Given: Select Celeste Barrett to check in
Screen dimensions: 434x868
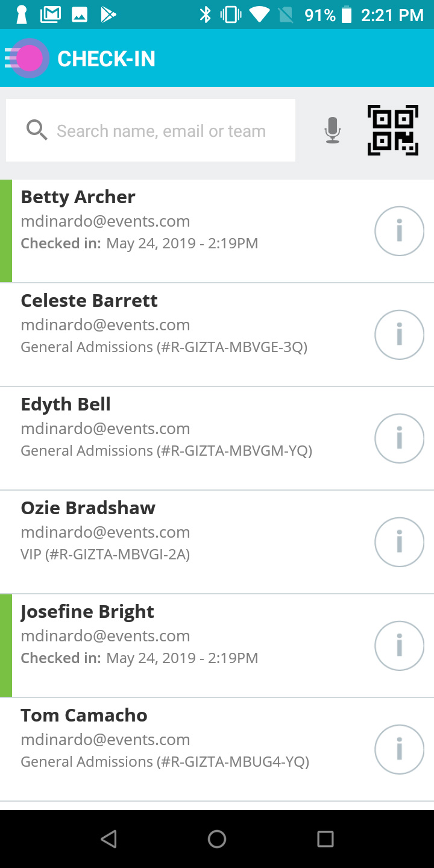Looking at the screenshot, I should click(x=217, y=335).
